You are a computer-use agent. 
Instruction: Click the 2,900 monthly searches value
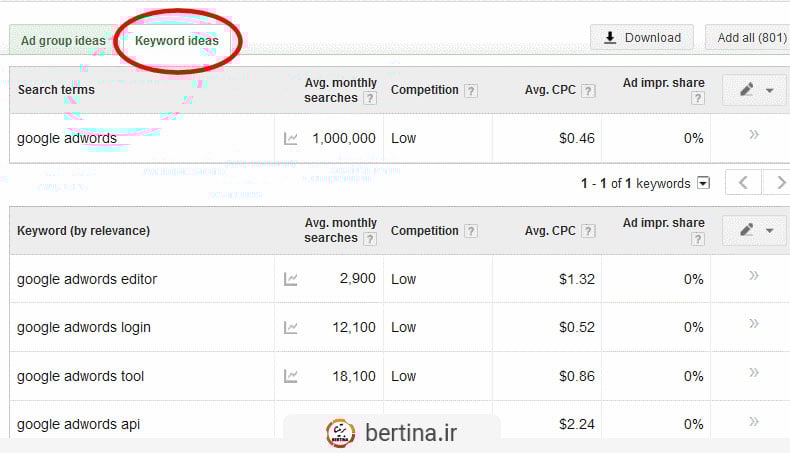(358, 278)
